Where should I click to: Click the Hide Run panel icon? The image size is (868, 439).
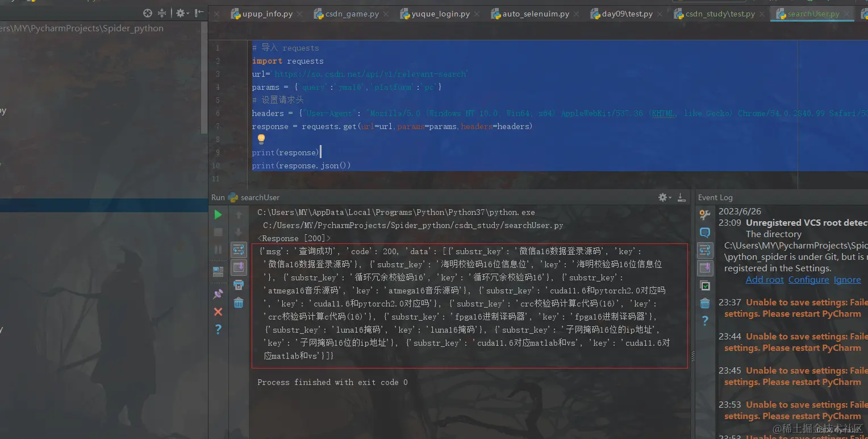(x=681, y=197)
